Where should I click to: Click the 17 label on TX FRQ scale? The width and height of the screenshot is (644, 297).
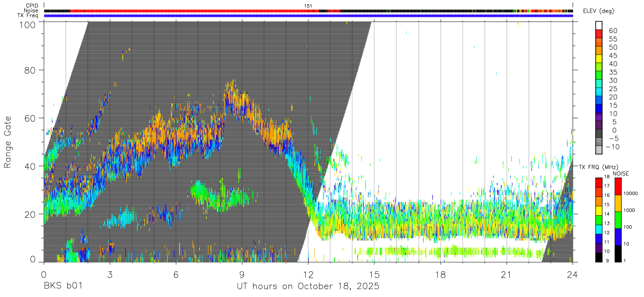point(607,185)
